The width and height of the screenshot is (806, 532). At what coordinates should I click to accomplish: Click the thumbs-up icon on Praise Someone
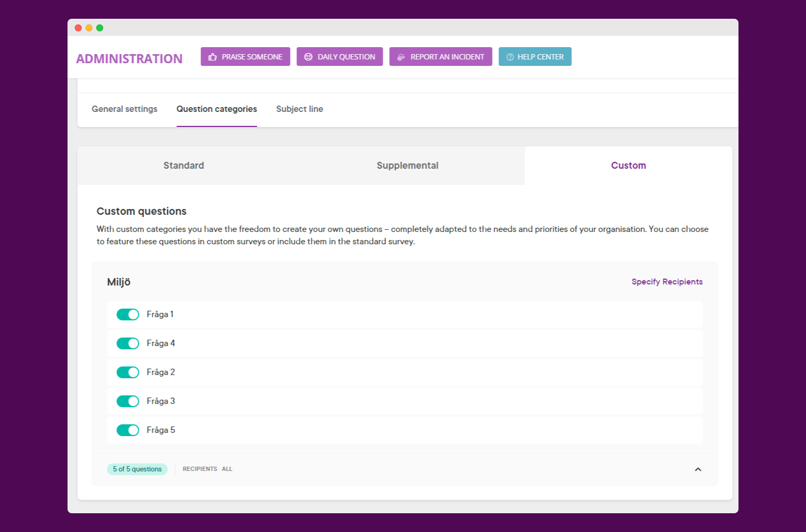[x=213, y=57]
